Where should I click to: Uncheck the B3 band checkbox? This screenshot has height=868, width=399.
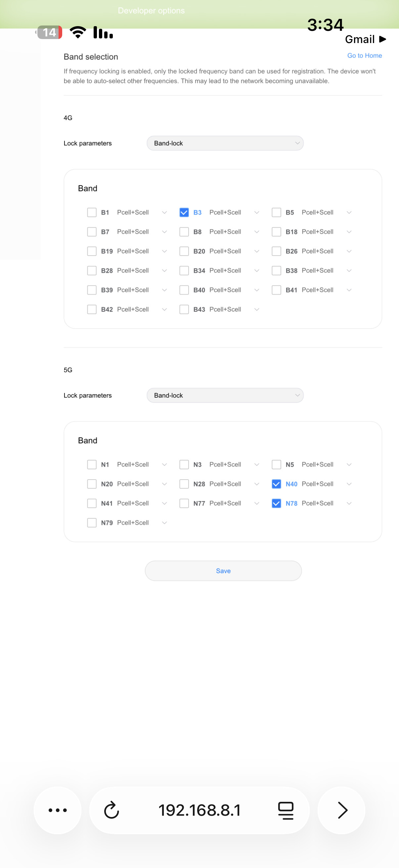[184, 212]
